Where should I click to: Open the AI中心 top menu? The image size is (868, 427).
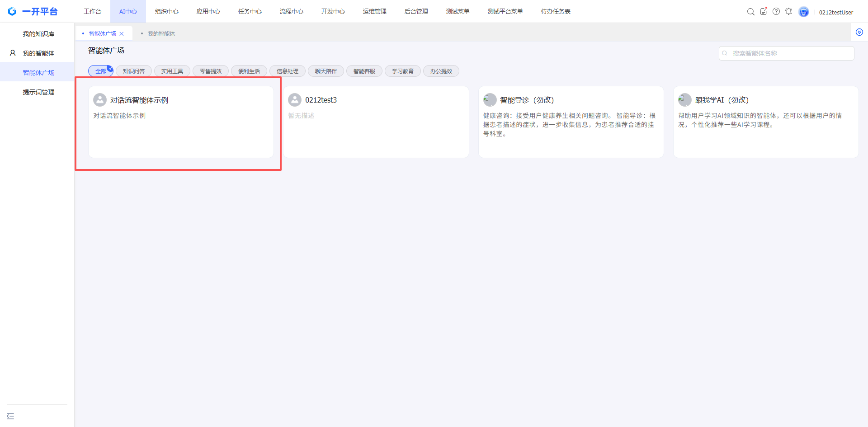coord(128,12)
